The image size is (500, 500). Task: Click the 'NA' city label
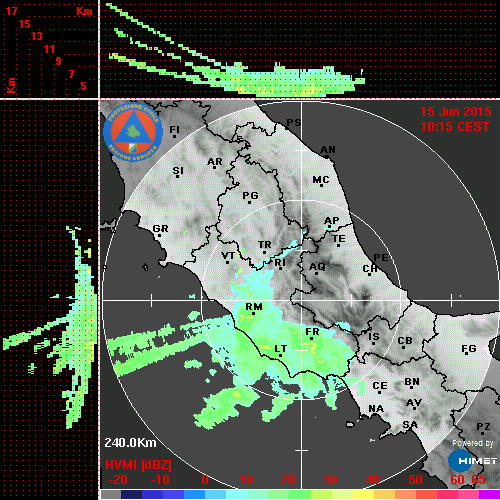click(x=376, y=409)
